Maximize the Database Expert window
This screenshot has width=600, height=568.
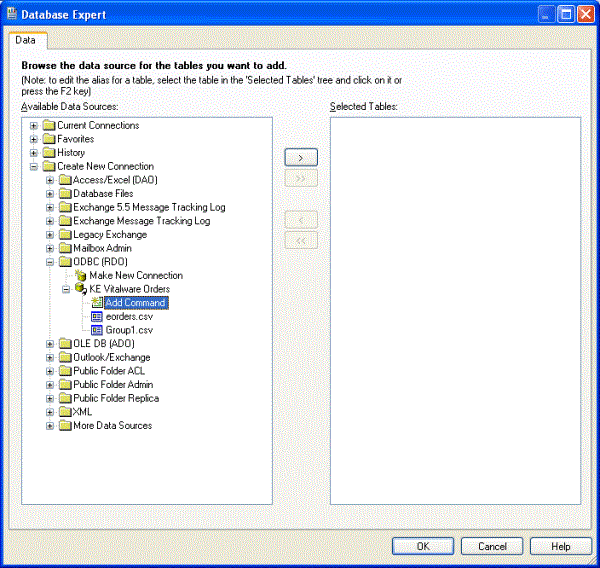pos(566,15)
